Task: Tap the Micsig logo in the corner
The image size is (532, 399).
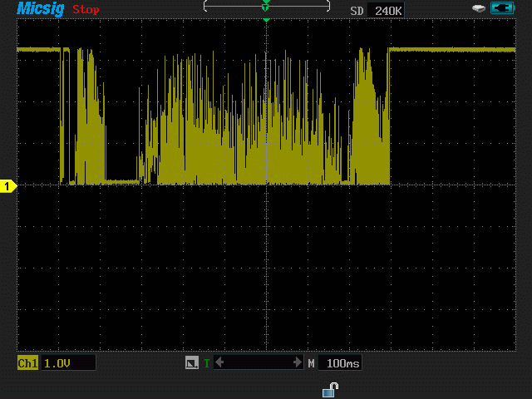Action: pos(42,9)
